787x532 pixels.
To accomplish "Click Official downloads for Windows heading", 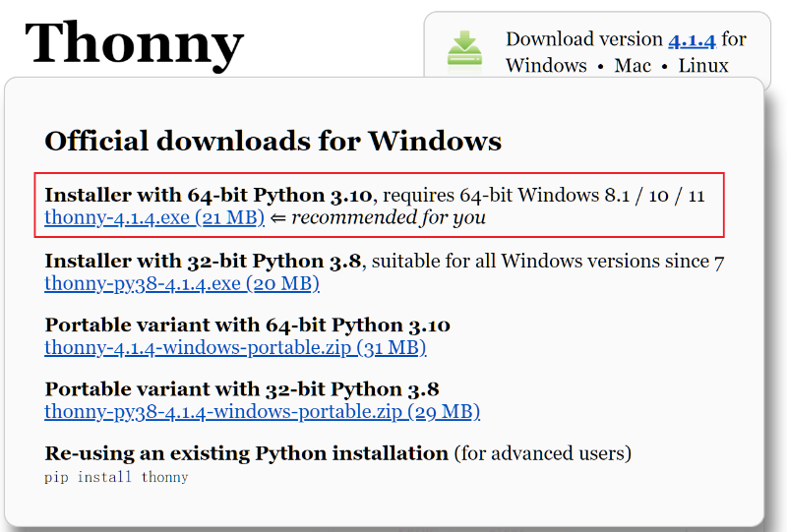I will click(273, 141).
